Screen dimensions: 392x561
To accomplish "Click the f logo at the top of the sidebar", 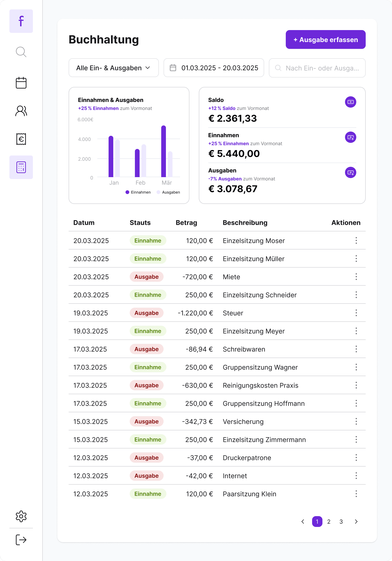I will tap(21, 21).
